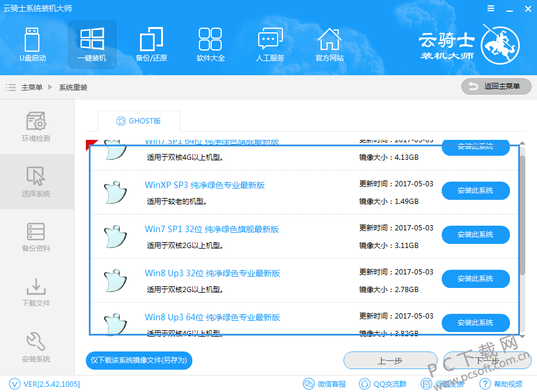Open 人工服务 manual support chat
The image size is (537, 392).
tap(270, 44)
